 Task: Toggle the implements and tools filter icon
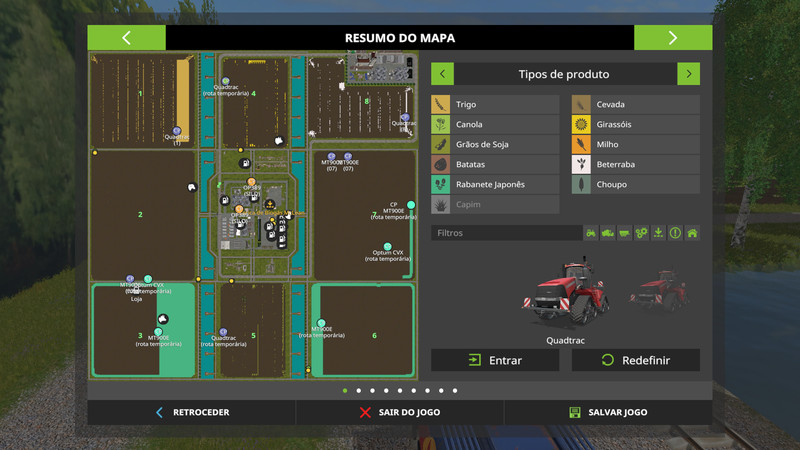625,233
